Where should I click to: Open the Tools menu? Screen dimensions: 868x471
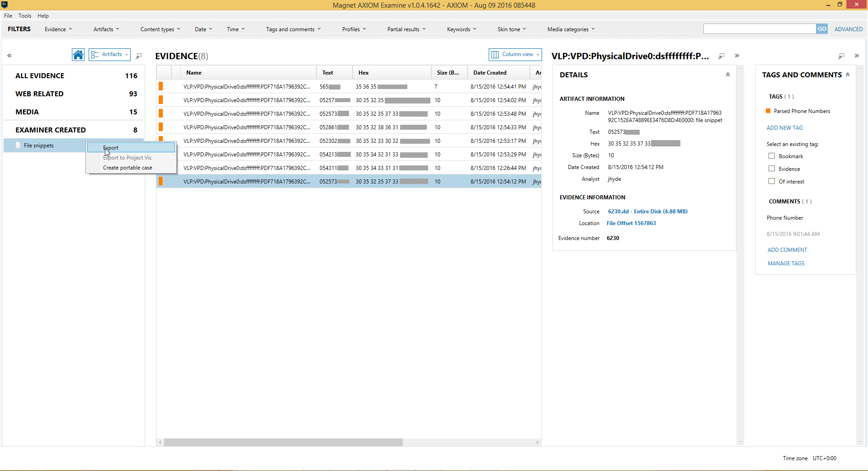pos(25,16)
